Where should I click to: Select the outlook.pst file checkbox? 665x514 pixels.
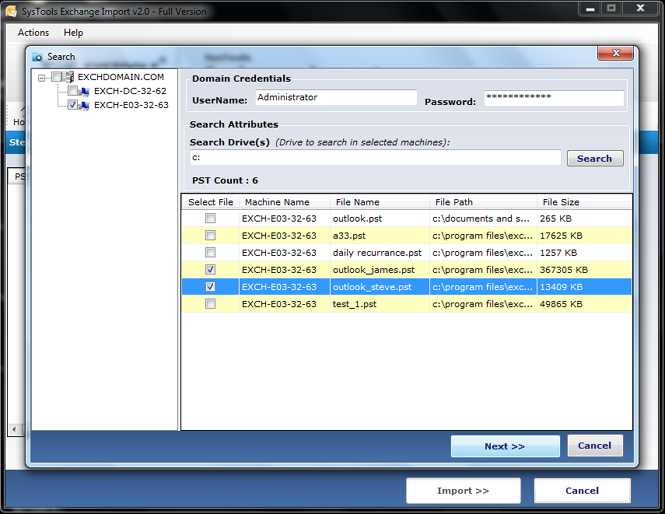210,218
